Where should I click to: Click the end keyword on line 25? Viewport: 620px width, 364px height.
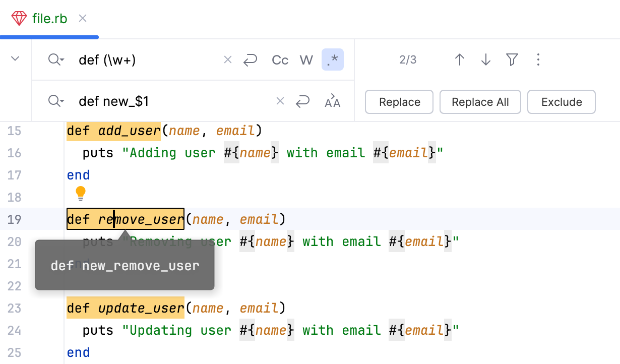(79, 352)
